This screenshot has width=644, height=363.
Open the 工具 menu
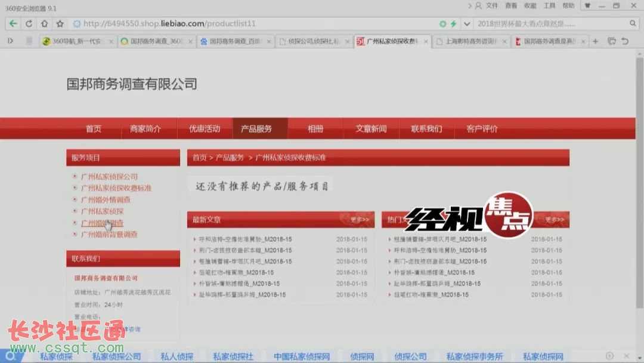click(x=549, y=6)
